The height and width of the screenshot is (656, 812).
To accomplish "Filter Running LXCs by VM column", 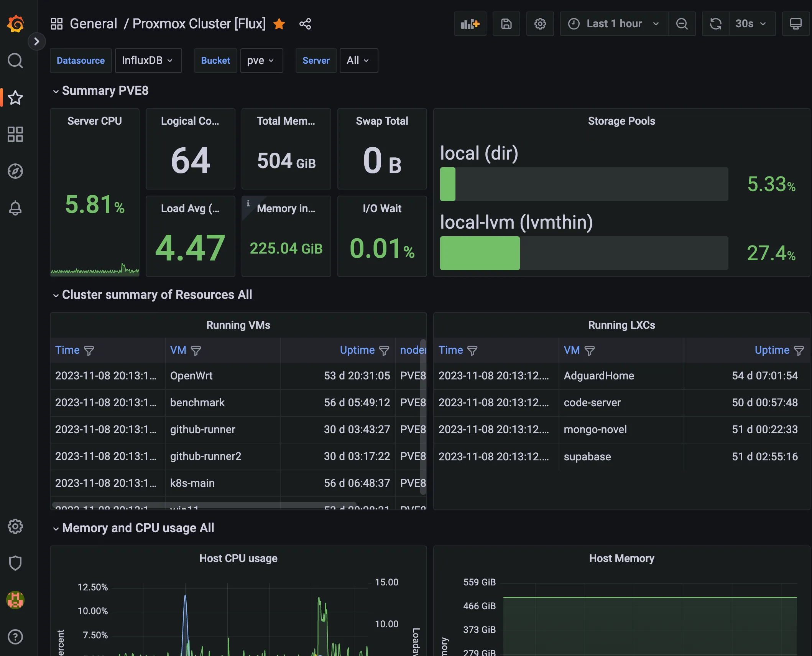I will click(x=590, y=351).
